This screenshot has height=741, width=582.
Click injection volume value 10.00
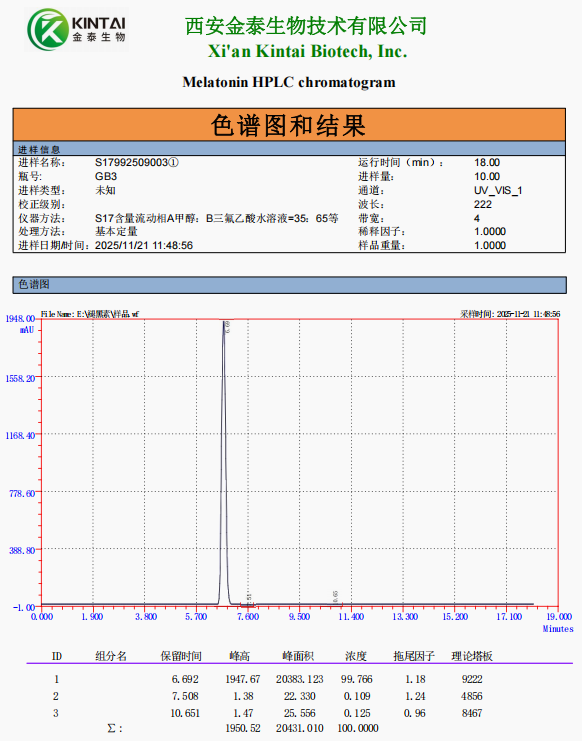pos(487,177)
